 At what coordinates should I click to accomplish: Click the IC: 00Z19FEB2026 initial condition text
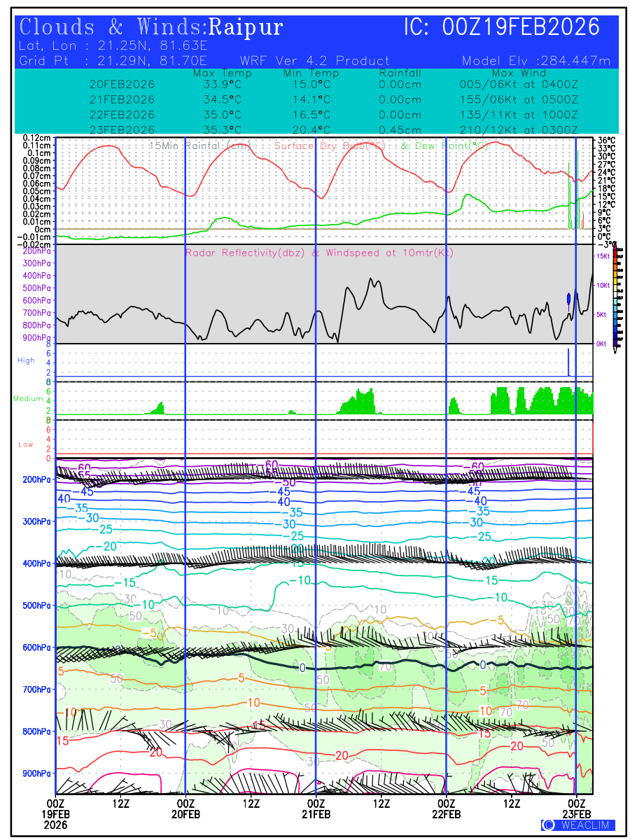[x=502, y=27]
